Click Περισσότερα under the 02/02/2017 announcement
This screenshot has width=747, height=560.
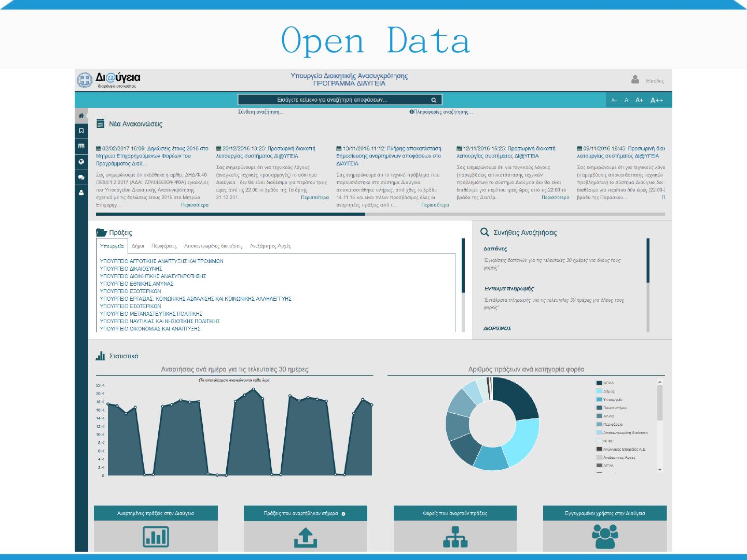[195, 205]
